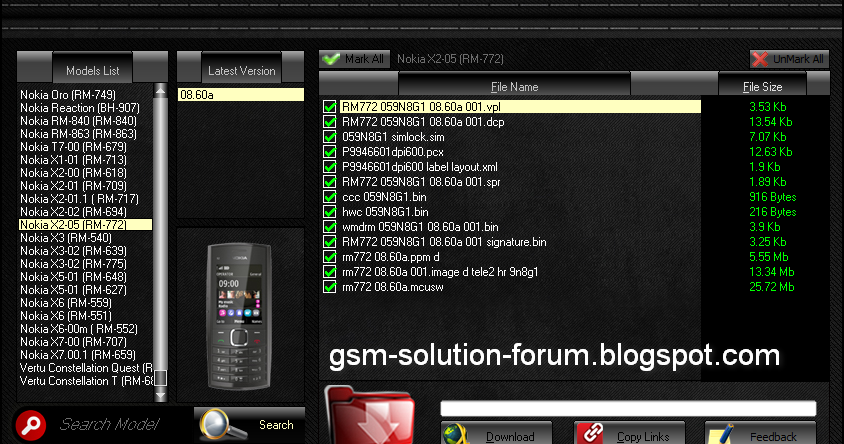
Task: Click the red X on UnMark All
Action: coord(760,59)
